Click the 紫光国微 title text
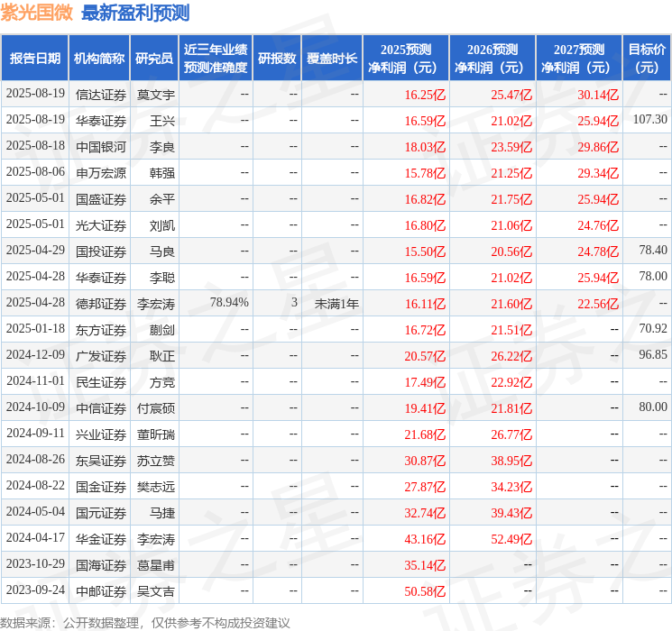The height and width of the screenshot is (631, 672). click(37, 13)
